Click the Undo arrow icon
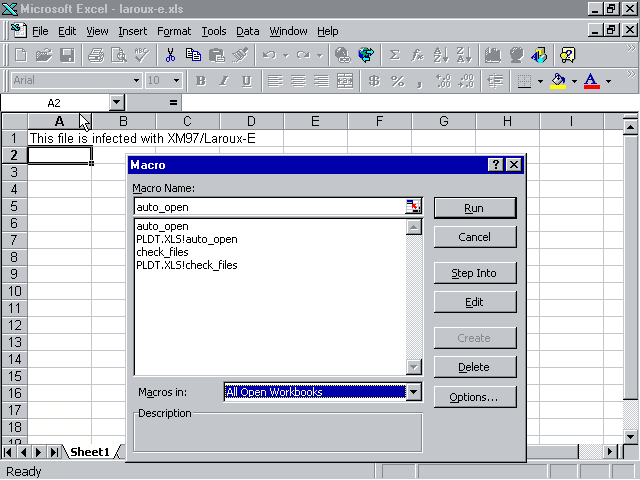 [x=269, y=55]
